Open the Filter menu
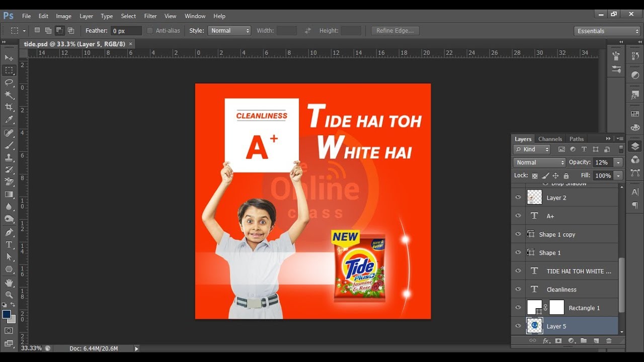Screen dimensions: 644x362 click(150, 16)
